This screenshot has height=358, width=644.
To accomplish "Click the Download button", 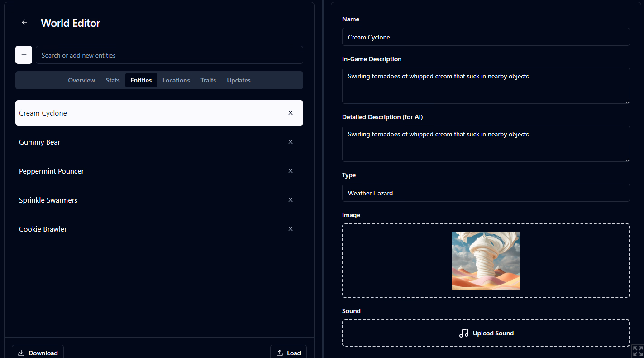I will click(38, 353).
